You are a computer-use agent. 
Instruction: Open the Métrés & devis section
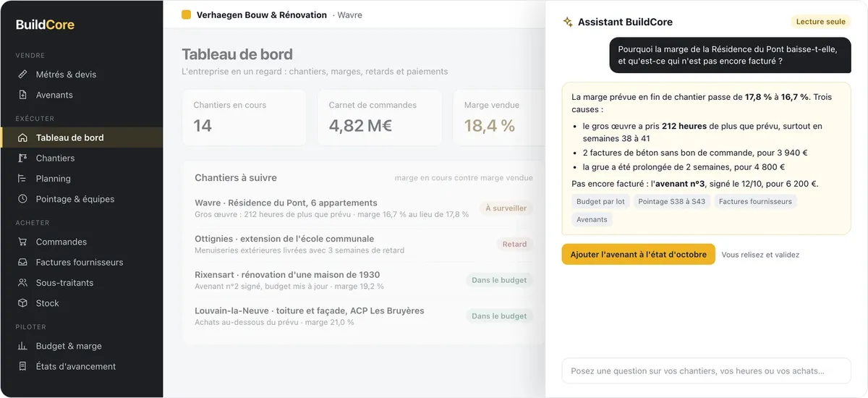82,75
